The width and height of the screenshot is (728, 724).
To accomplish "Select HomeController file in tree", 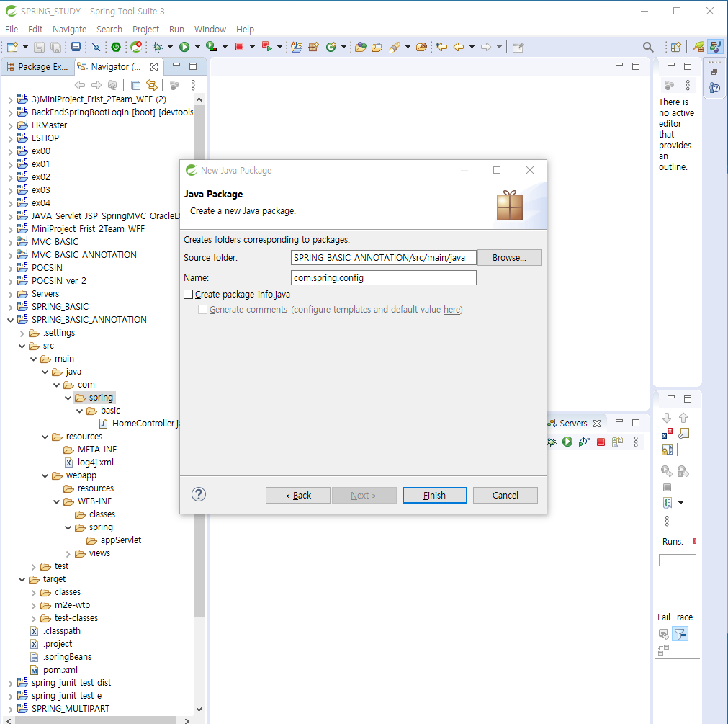I will coord(140,424).
